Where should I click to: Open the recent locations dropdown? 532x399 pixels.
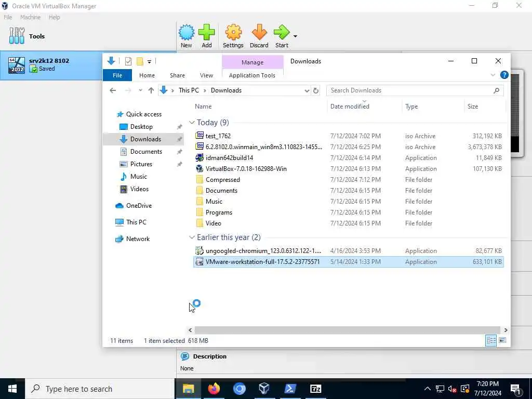coord(140,90)
